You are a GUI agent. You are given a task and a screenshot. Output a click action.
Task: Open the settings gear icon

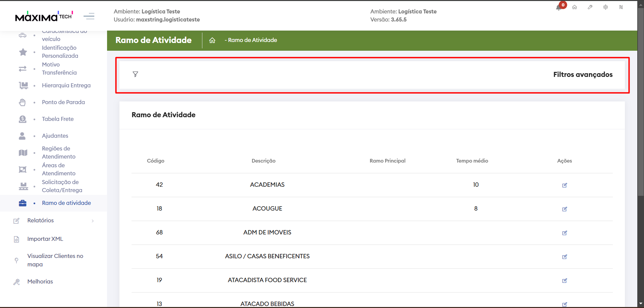point(605,7)
